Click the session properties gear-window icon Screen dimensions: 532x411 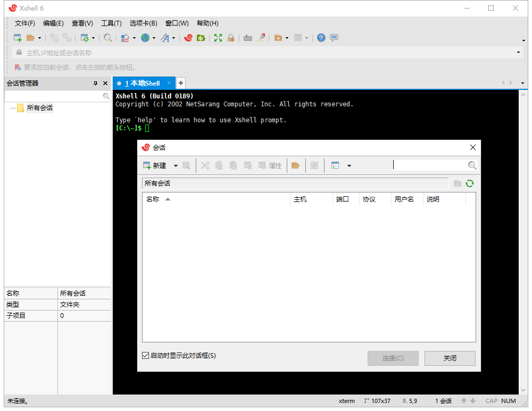(84, 38)
